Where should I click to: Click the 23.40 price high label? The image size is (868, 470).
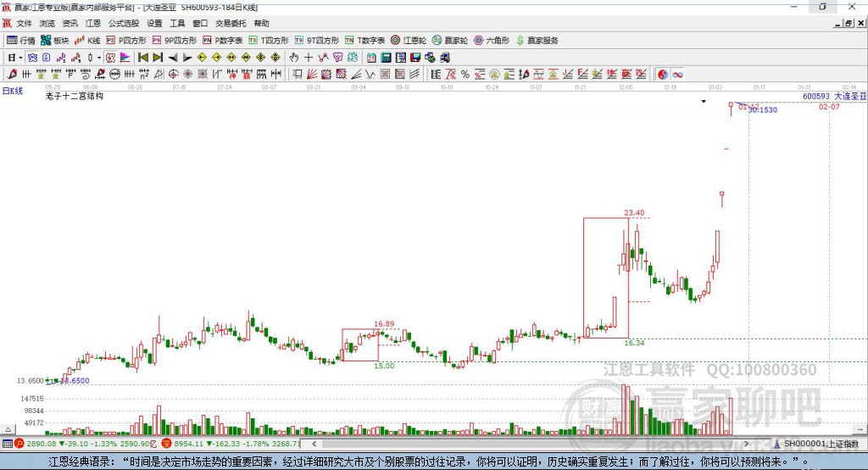pos(634,212)
